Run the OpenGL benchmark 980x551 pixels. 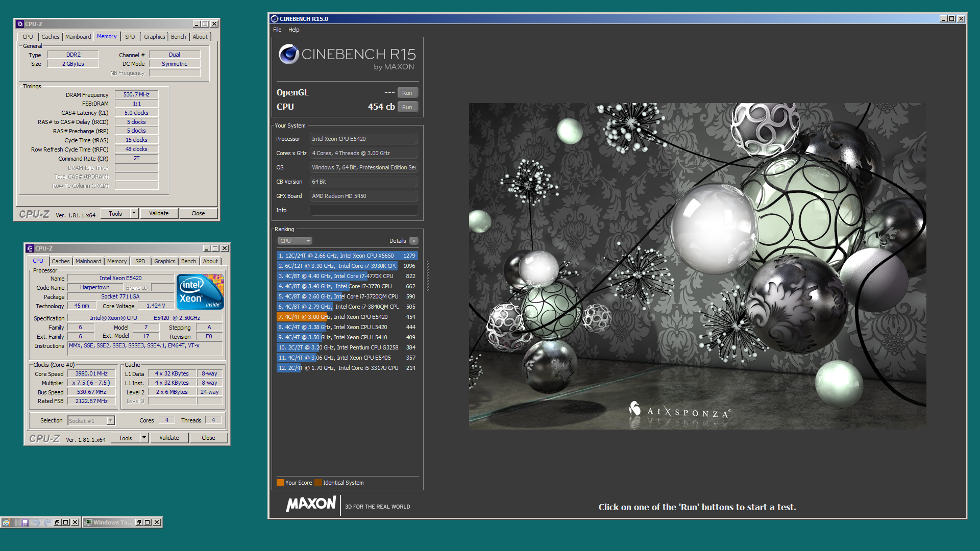(407, 93)
